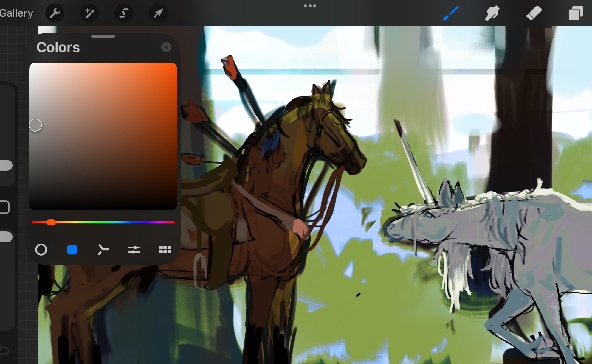
Task: Select the Selection S tool
Action: (124, 13)
